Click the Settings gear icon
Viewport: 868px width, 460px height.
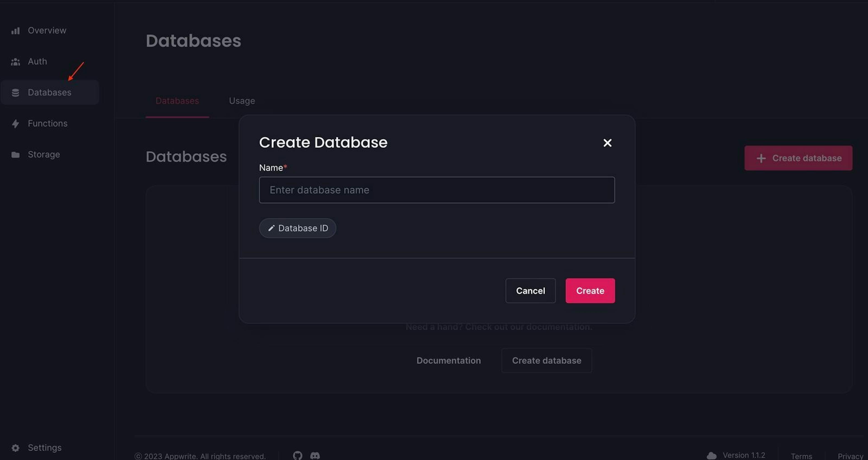[x=14, y=447]
